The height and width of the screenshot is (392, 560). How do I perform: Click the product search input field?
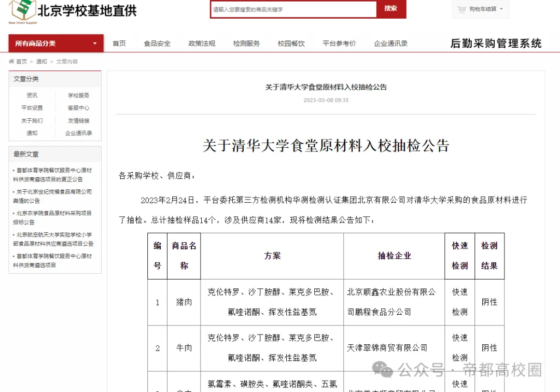[293, 9]
